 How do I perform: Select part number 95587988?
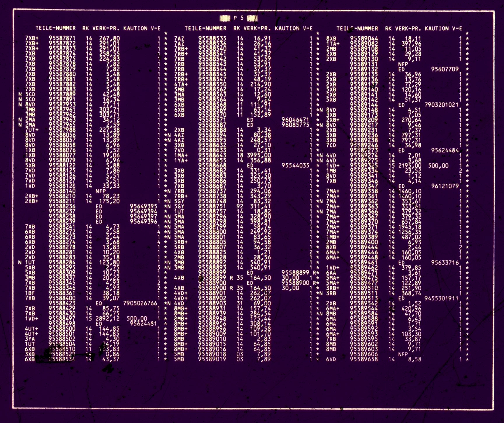(62, 130)
